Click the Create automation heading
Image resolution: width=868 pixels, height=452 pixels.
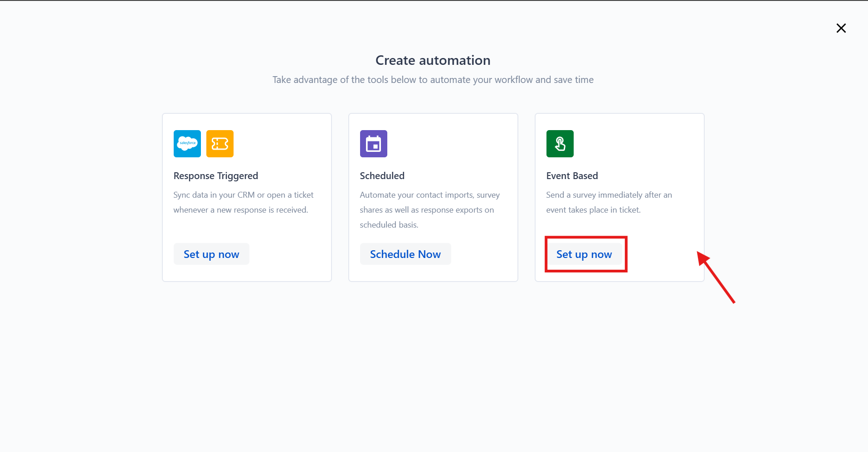(433, 60)
